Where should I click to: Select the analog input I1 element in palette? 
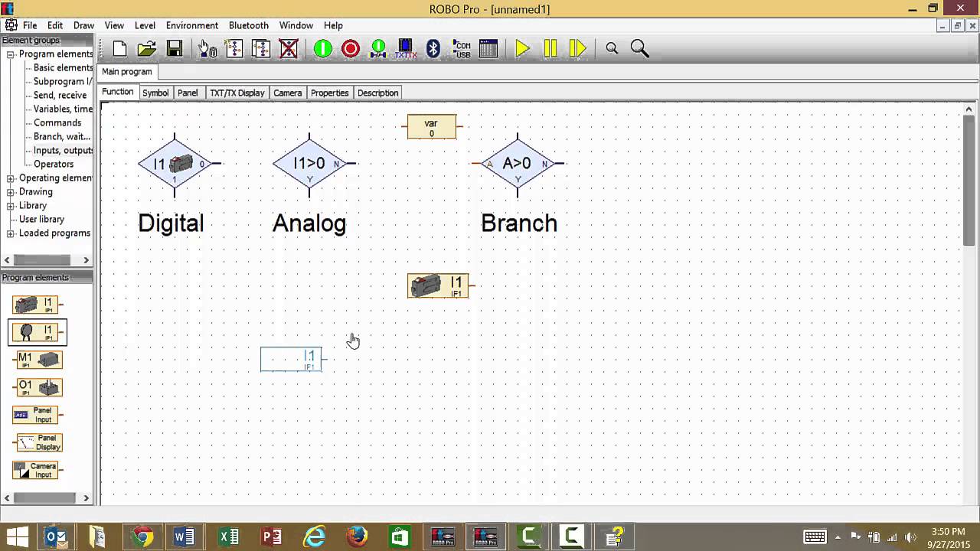[37, 332]
